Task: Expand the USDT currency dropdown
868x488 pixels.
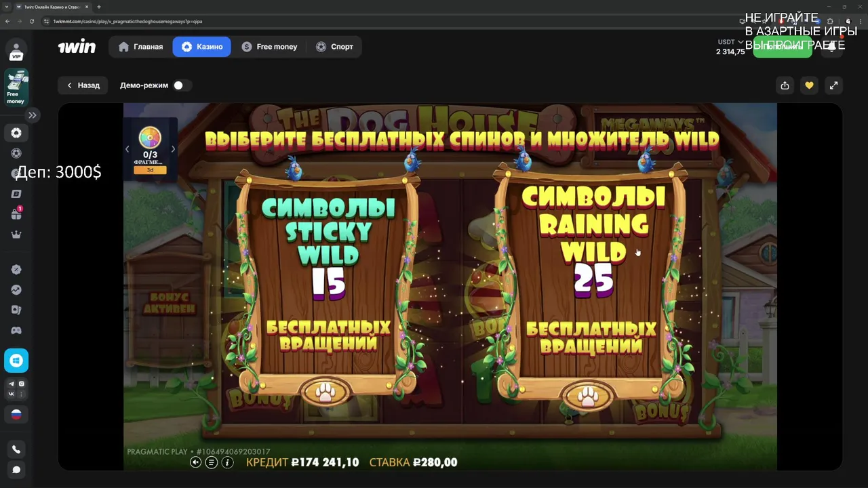Action: [730, 42]
